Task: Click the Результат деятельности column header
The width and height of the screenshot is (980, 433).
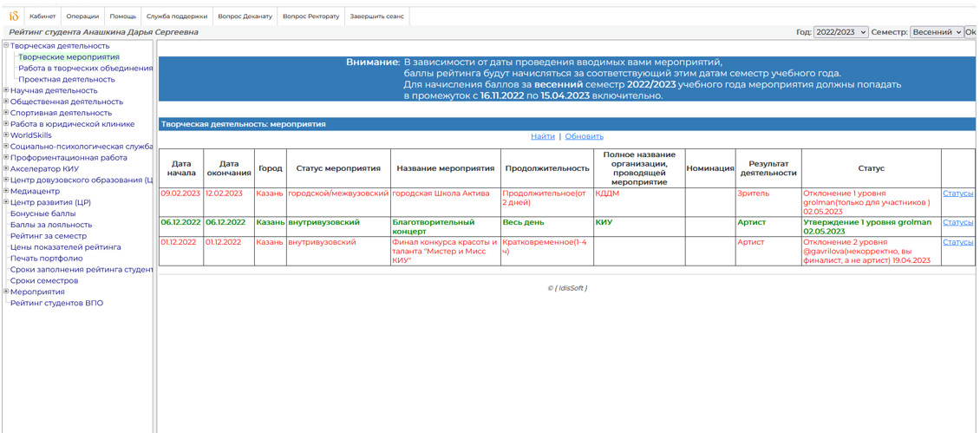Action: (768, 168)
